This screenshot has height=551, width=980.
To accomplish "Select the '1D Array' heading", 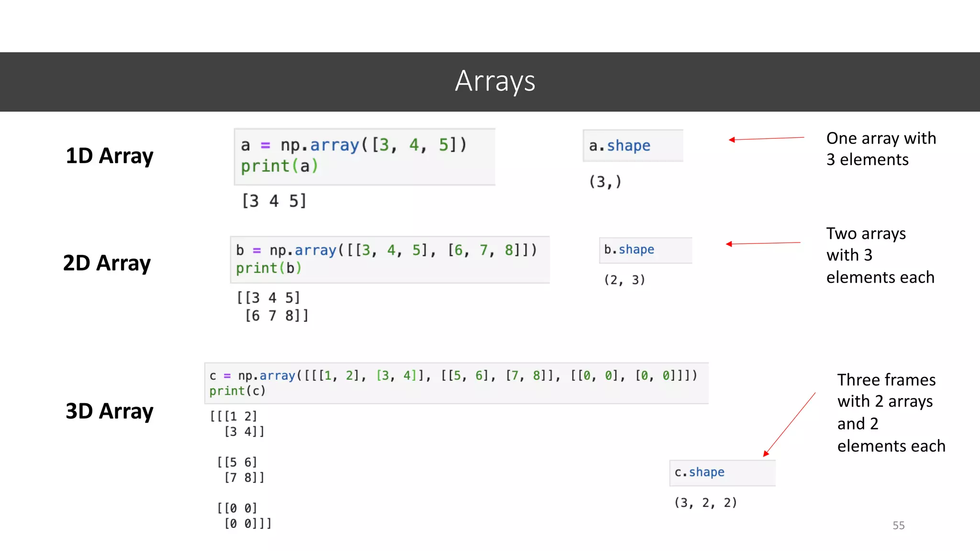I will pos(110,156).
